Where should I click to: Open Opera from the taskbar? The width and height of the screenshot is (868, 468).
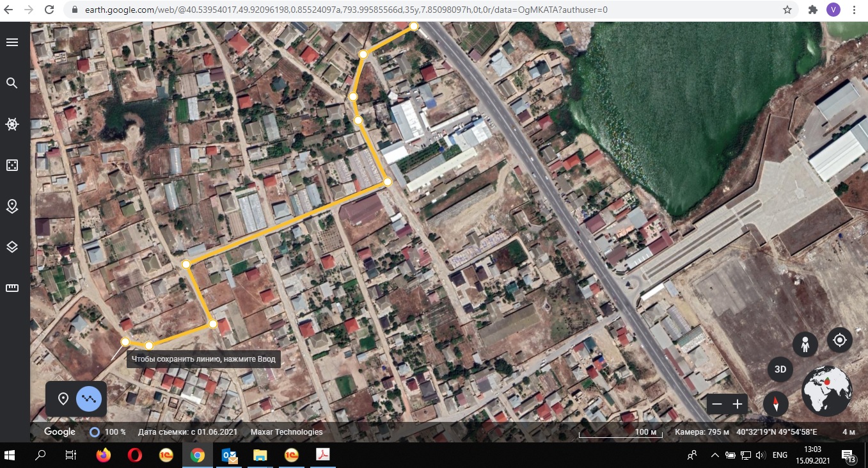tap(134, 456)
